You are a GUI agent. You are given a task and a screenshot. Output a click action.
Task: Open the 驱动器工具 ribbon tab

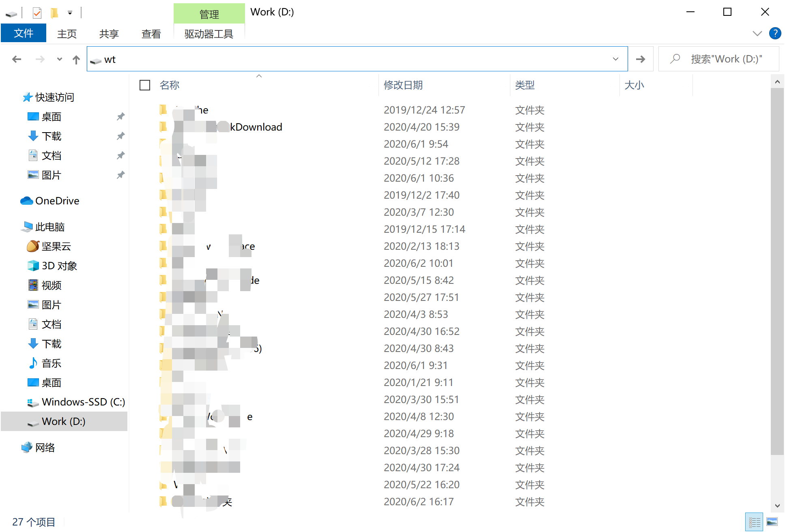[209, 33]
